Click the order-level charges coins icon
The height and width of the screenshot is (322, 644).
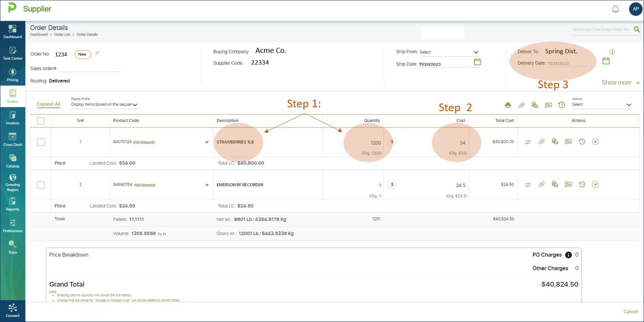point(535,105)
